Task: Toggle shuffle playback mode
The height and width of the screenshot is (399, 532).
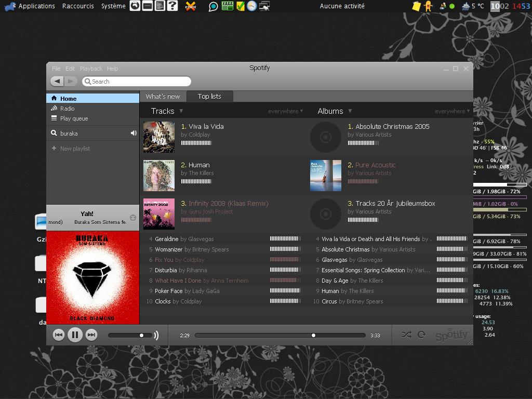Action: (x=406, y=335)
